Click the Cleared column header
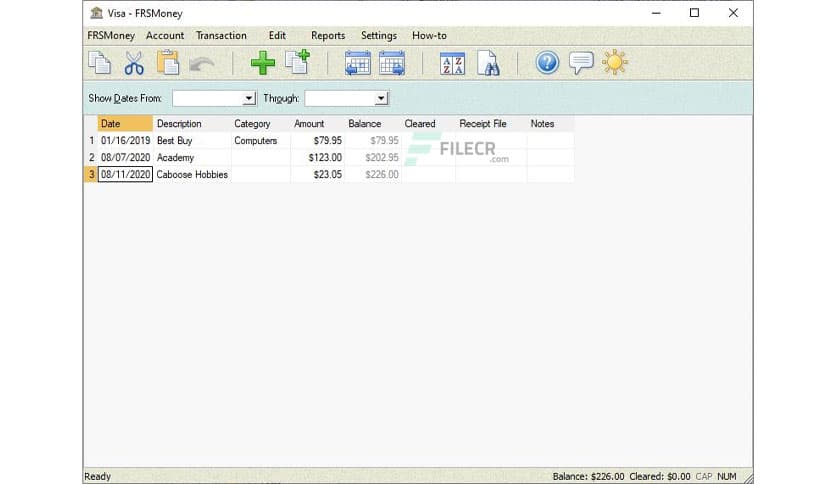 (x=428, y=124)
